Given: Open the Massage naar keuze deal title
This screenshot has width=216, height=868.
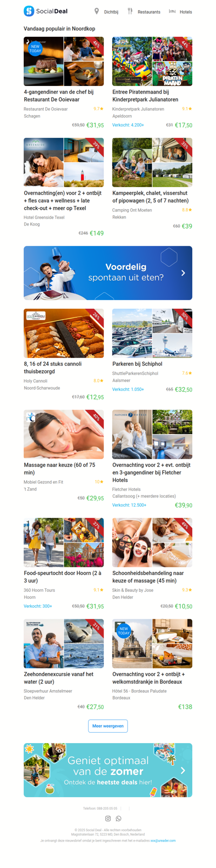Looking at the screenshot, I should [59, 468].
